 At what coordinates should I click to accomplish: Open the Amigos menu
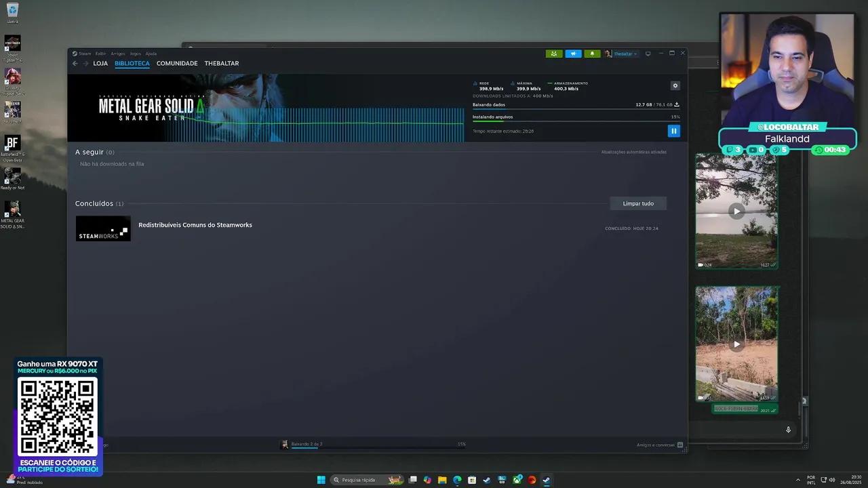118,54
